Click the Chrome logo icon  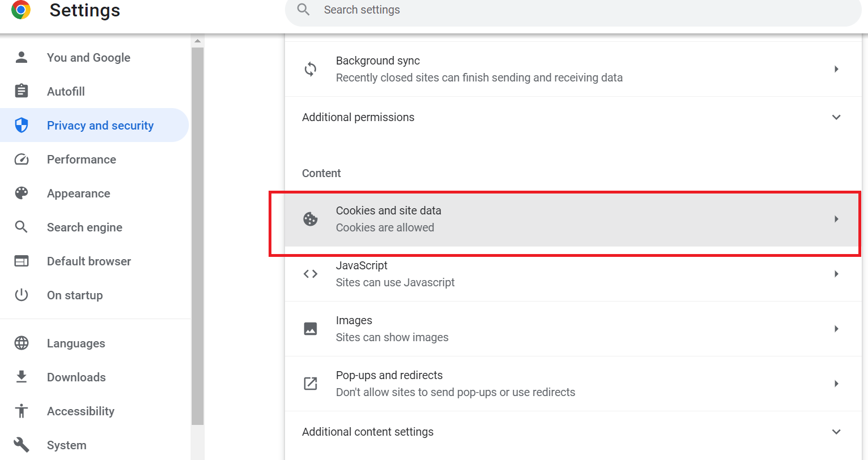coord(21,10)
